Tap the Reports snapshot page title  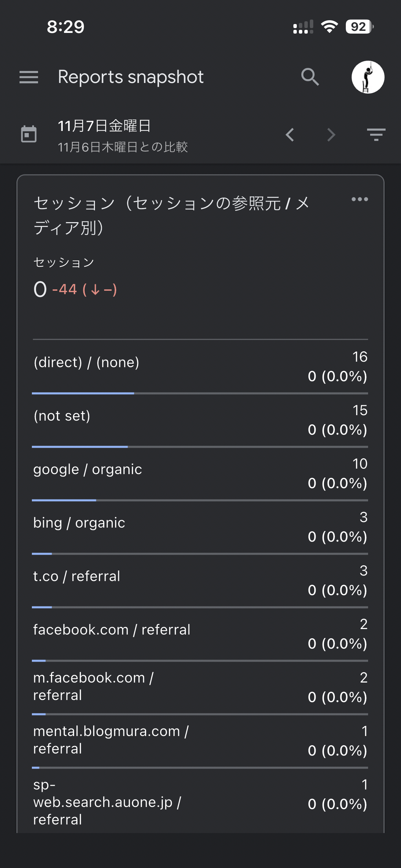tap(131, 77)
